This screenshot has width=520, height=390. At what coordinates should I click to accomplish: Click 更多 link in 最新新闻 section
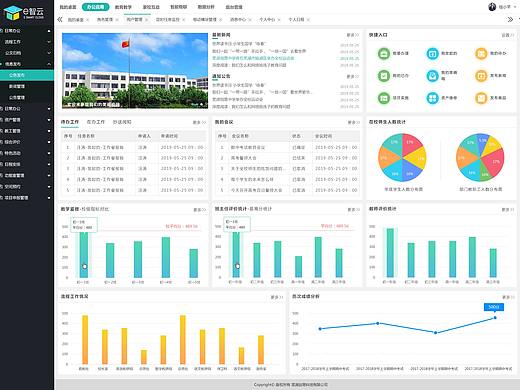353,35
